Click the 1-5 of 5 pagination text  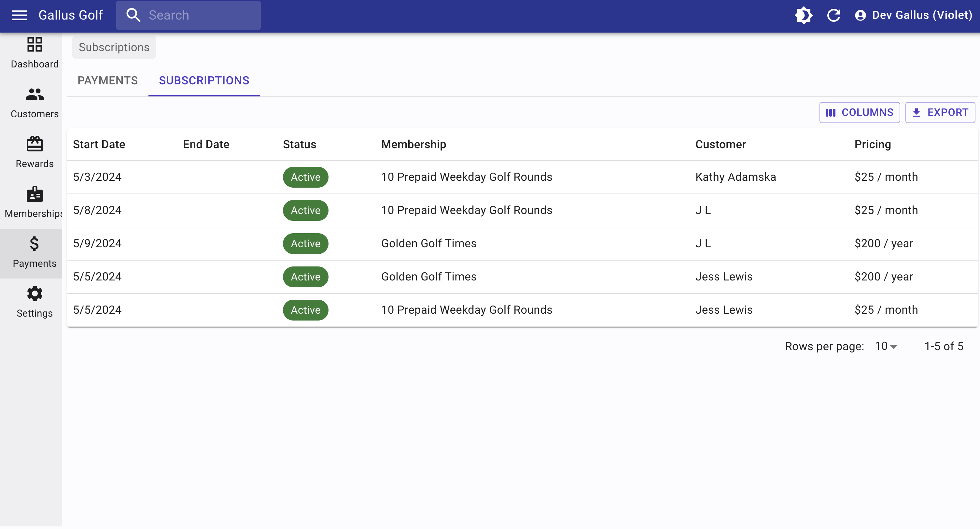tap(944, 346)
